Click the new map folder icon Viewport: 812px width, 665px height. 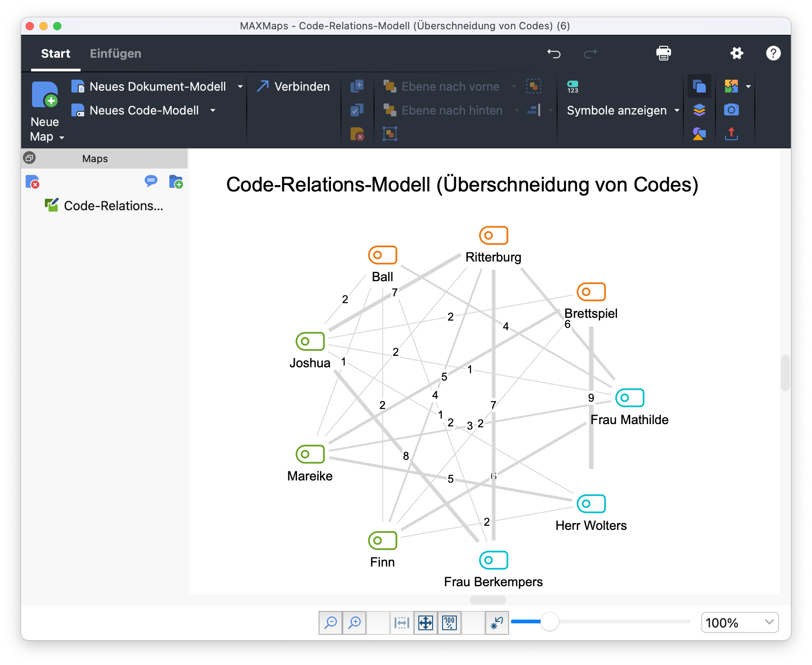(176, 182)
